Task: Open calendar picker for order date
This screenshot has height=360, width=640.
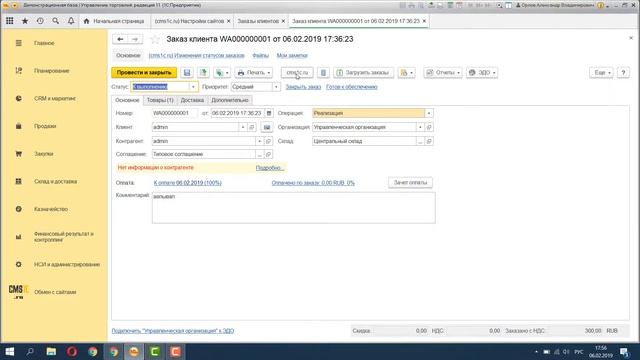Action: point(269,113)
